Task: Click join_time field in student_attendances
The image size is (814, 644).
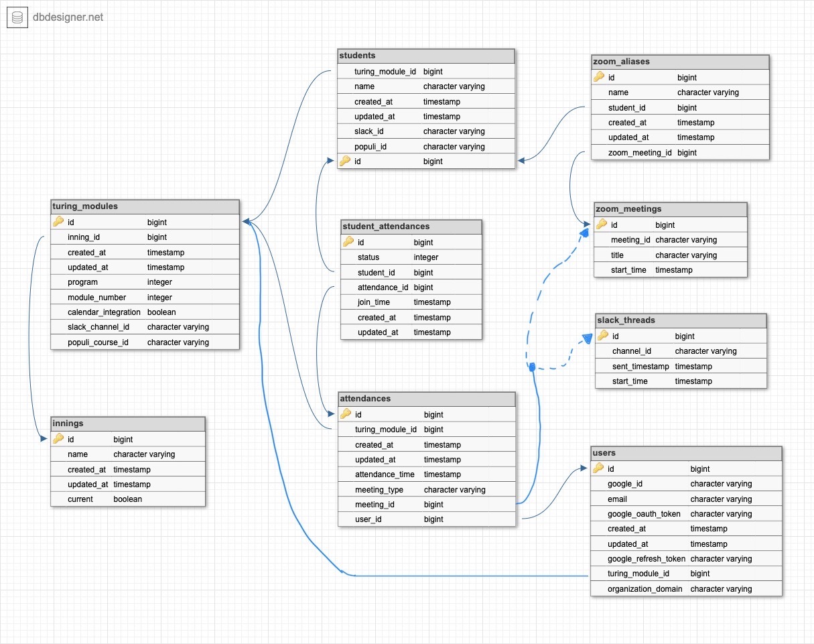Action: [411, 302]
